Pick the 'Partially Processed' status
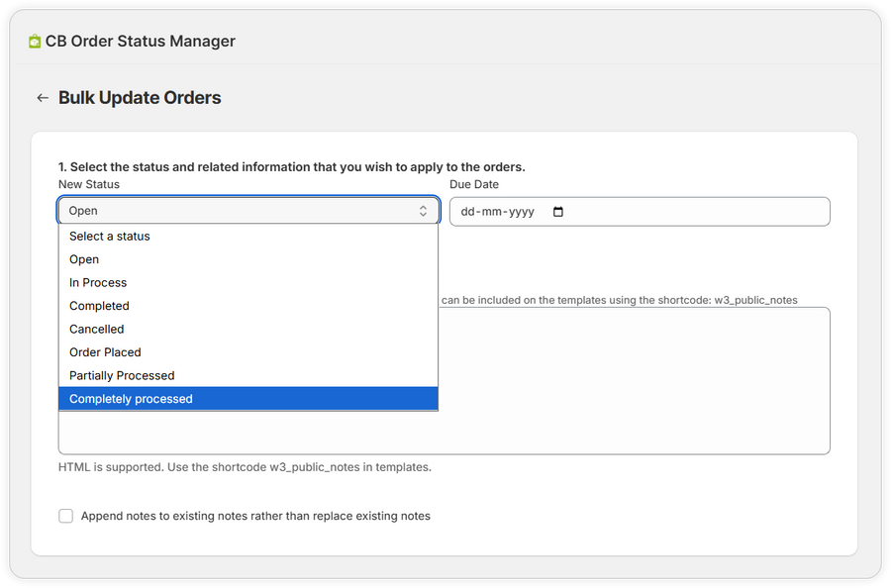The image size is (891, 588). click(x=248, y=376)
